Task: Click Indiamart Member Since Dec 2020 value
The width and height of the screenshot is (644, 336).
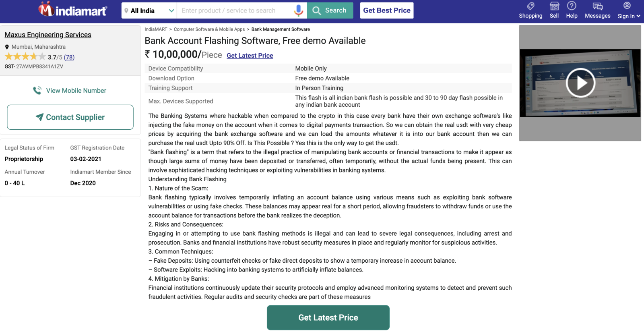Action: [83, 183]
